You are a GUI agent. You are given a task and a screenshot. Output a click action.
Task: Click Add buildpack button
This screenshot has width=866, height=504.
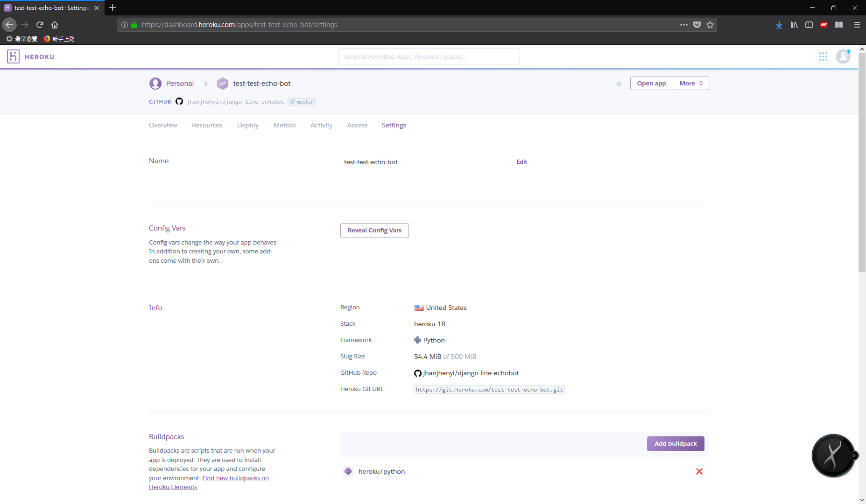click(676, 444)
